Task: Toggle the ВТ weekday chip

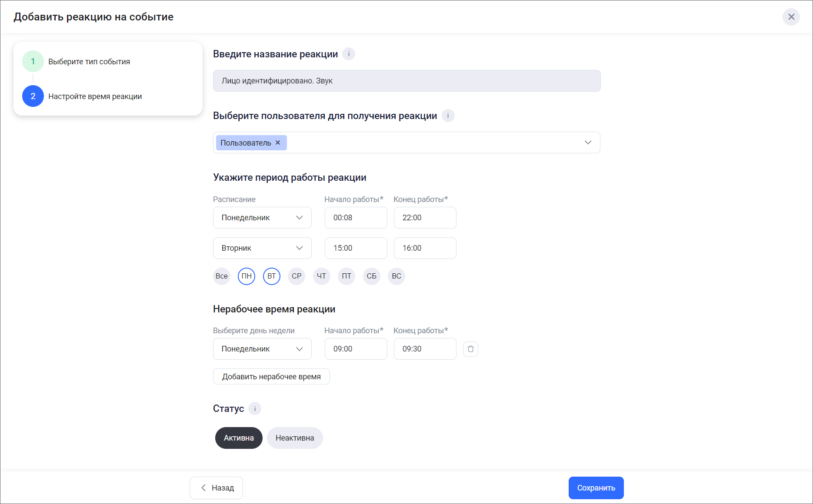Action: point(272,276)
